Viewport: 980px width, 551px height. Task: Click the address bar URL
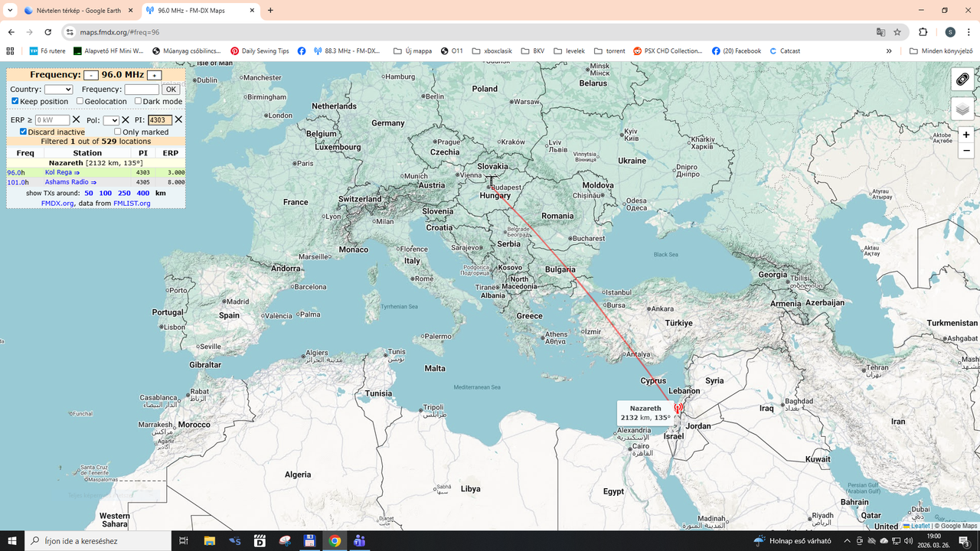click(120, 32)
